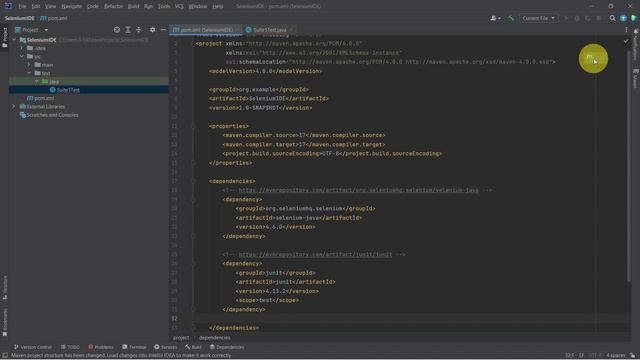
Task: Open the Navigate menu
Action: click(x=71, y=6)
